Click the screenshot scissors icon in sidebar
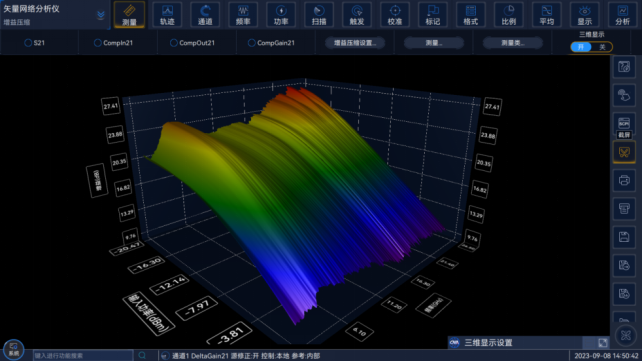The width and height of the screenshot is (642, 361). pos(624,152)
